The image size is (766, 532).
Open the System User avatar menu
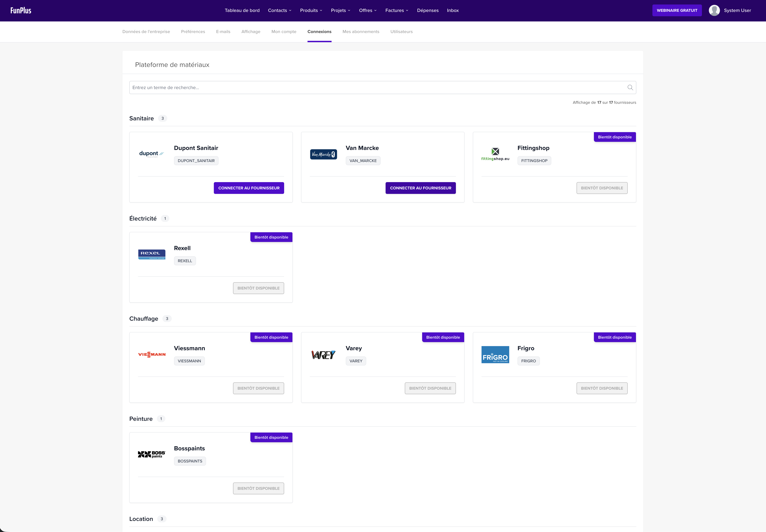tap(714, 10)
